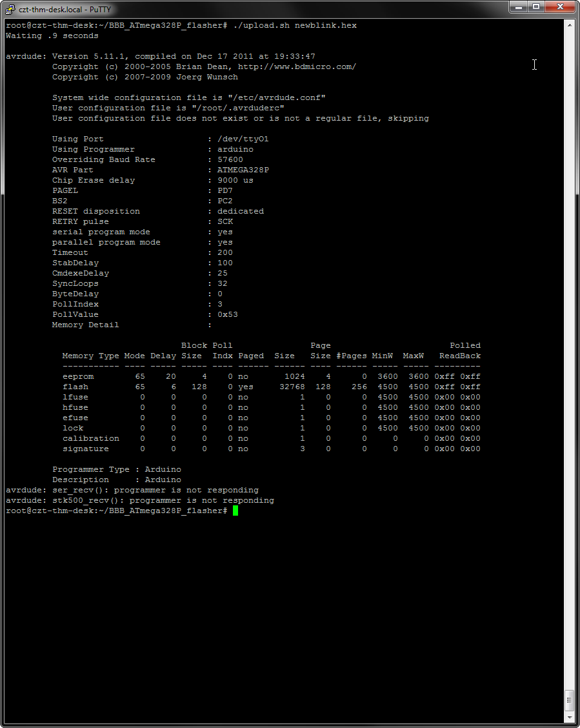Click the eeprom size value 1024
This screenshot has height=728, width=580.
coord(295,376)
